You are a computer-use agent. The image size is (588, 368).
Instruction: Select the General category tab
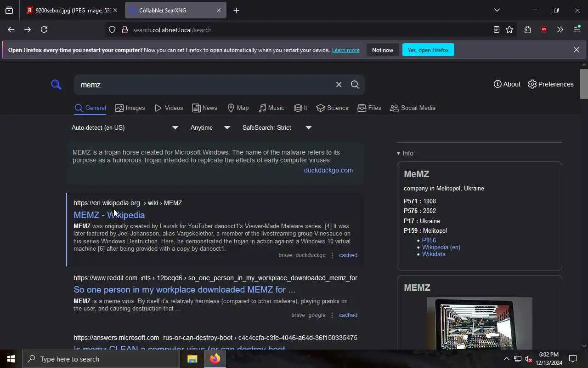pos(90,108)
